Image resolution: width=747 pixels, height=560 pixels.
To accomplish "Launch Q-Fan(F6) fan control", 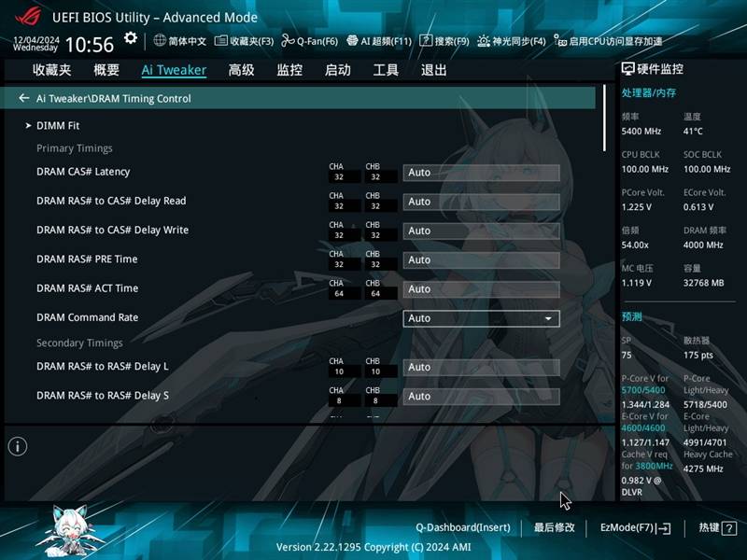I will click(310, 41).
